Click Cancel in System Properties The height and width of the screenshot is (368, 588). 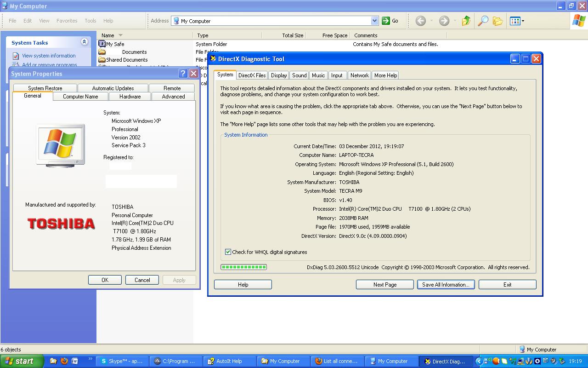(x=142, y=280)
